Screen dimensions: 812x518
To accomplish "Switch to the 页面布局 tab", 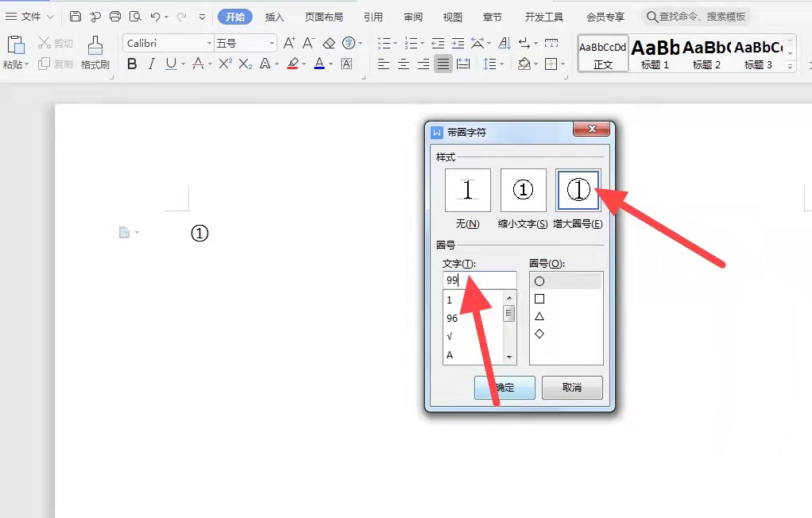I will click(323, 17).
